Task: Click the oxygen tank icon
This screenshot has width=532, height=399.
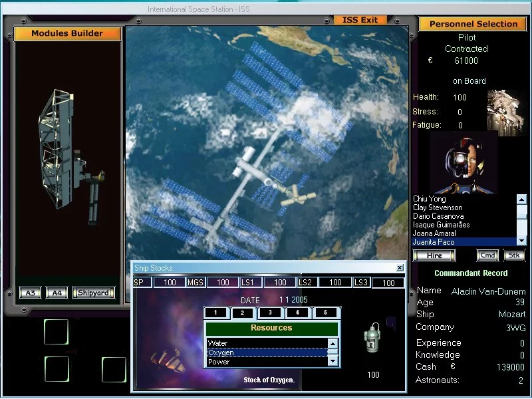Action: [372, 338]
